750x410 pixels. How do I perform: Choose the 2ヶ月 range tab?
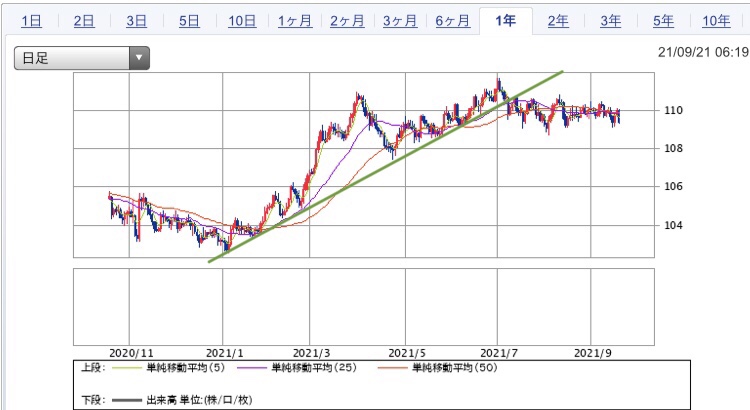pyautogui.click(x=347, y=21)
